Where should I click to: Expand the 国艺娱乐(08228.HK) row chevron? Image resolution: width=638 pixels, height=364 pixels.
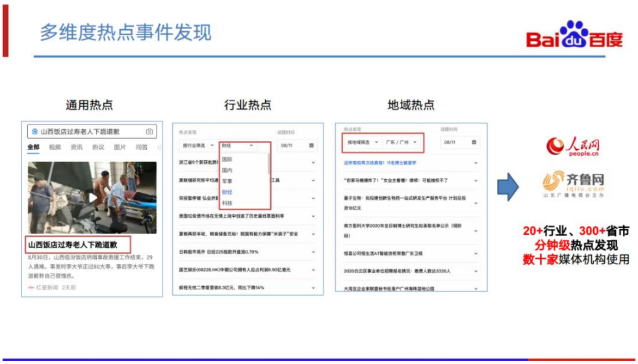pos(313,270)
